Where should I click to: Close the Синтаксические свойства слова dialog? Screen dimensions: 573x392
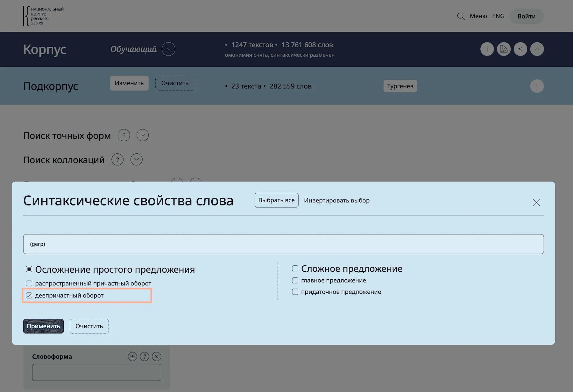coord(536,202)
